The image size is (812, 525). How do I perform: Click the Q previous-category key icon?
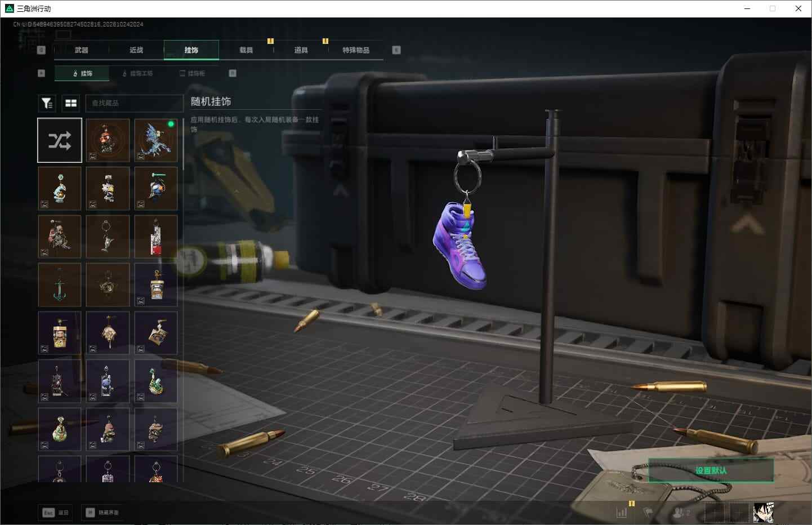41,50
